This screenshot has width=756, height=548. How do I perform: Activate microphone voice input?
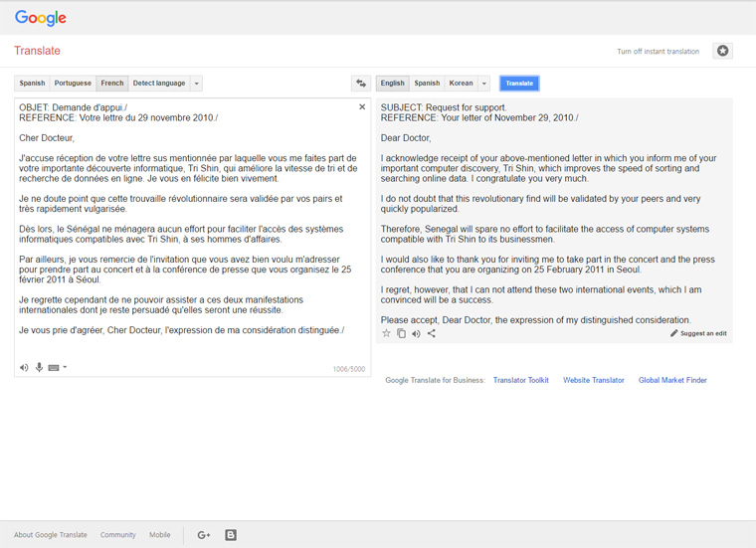[x=39, y=367]
